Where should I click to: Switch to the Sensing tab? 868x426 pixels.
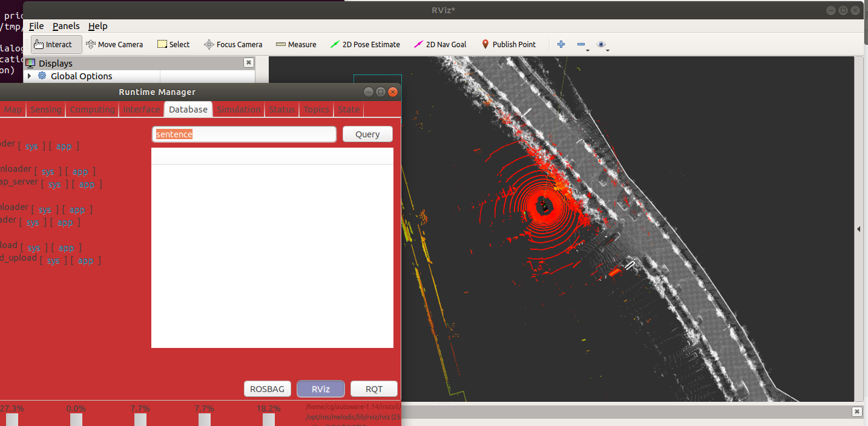coord(46,110)
